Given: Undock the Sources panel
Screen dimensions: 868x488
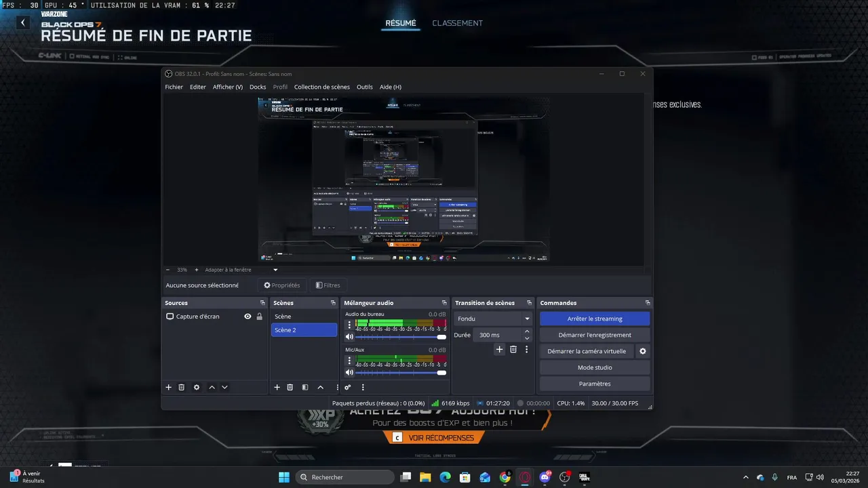Looking at the screenshot, I should pos(262,303).
